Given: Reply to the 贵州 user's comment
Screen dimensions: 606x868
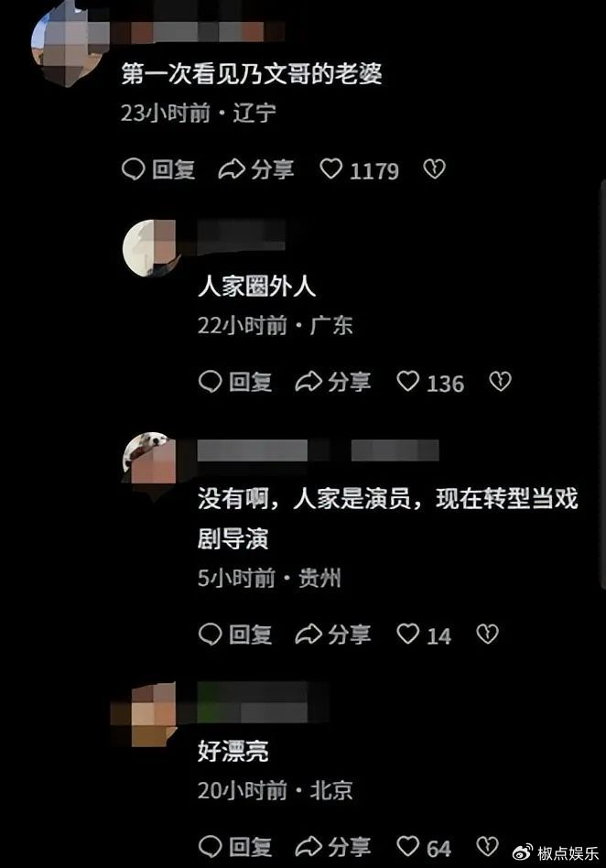Looking at the screenshot, I should (235, 635).
